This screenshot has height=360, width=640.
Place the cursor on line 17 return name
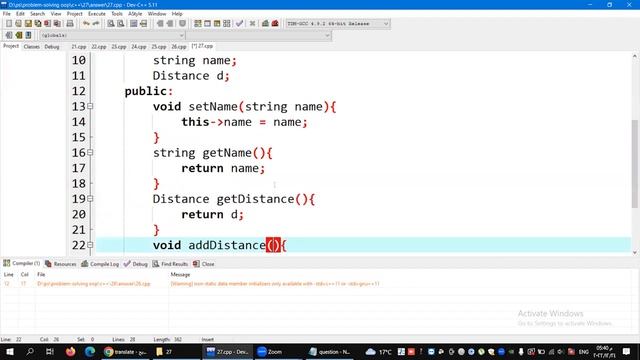pos(223,168)
